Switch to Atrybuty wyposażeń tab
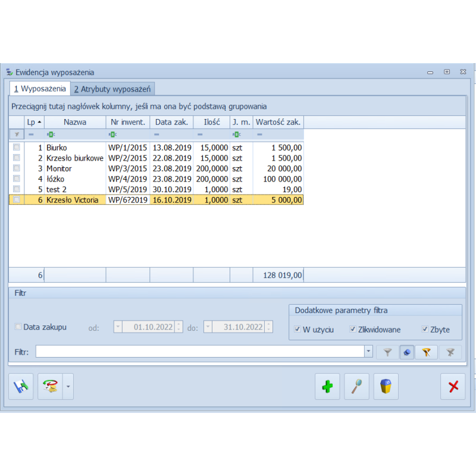The height and width of the screenshot is (476, 476). click(113, 89)
